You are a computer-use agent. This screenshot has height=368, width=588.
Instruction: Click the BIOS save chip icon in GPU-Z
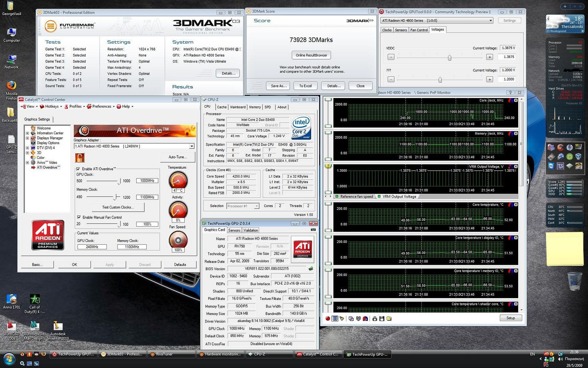[x=311, y=269]
